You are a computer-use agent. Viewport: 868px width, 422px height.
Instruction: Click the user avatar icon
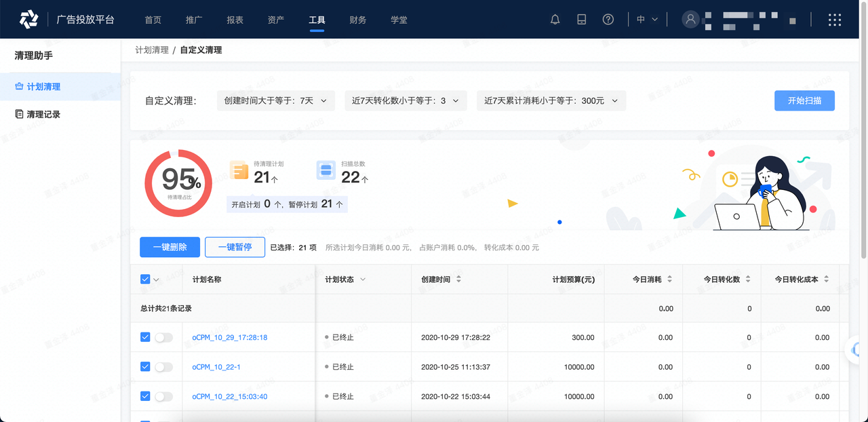[x=690, y=19]
